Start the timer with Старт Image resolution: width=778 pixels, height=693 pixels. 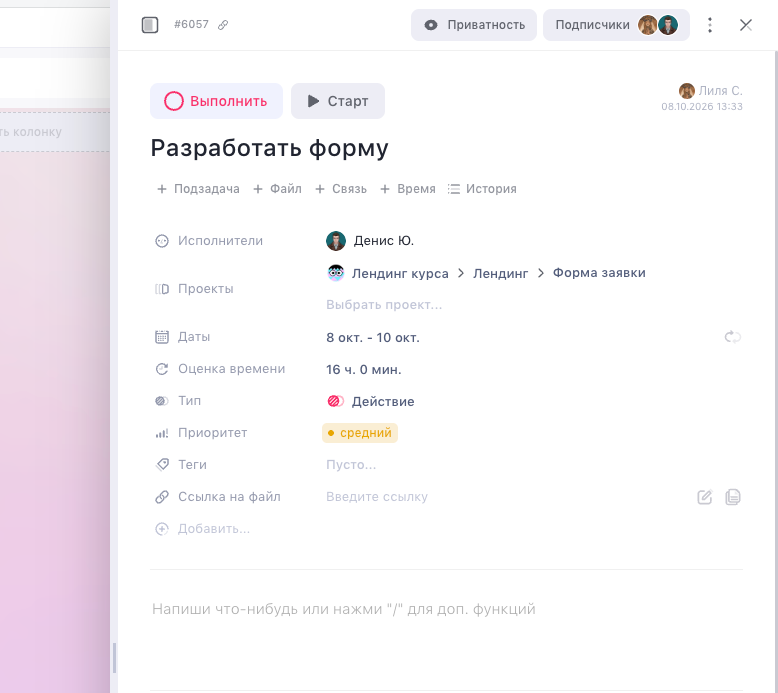click(x=338, y=101)
